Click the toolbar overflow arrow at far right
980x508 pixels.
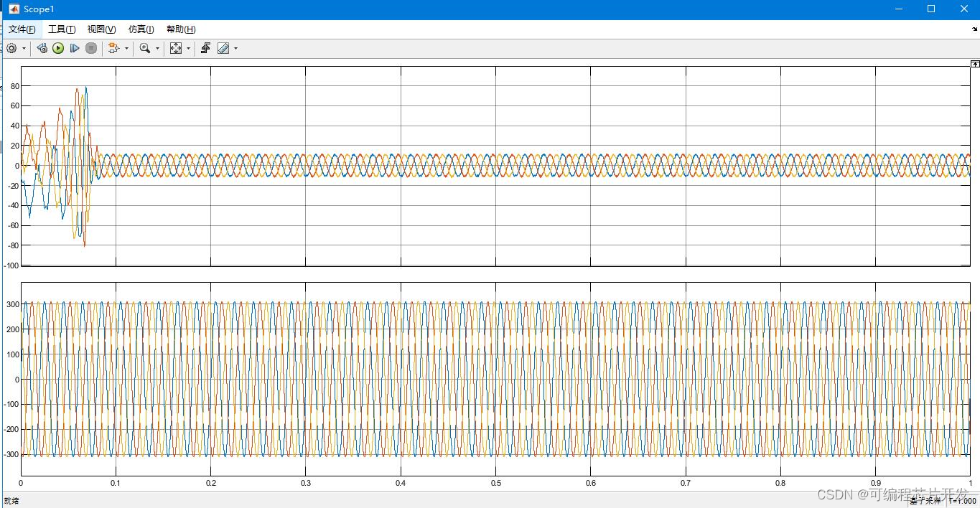click(975, 29)
